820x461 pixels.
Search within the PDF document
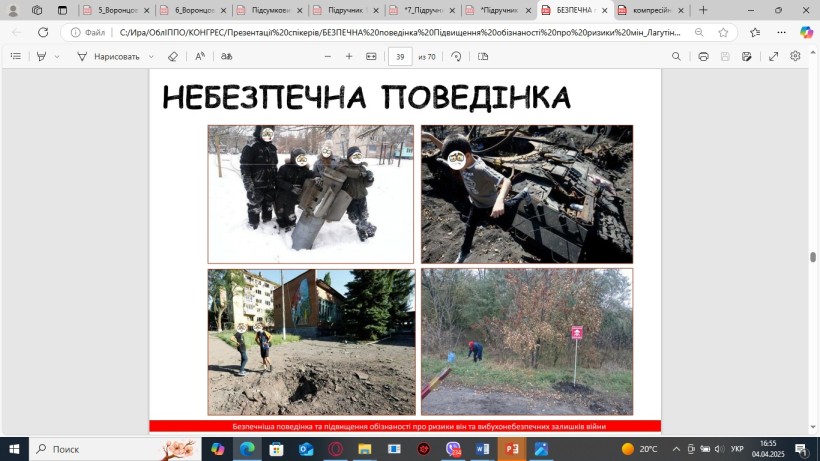tap(676, 56)
